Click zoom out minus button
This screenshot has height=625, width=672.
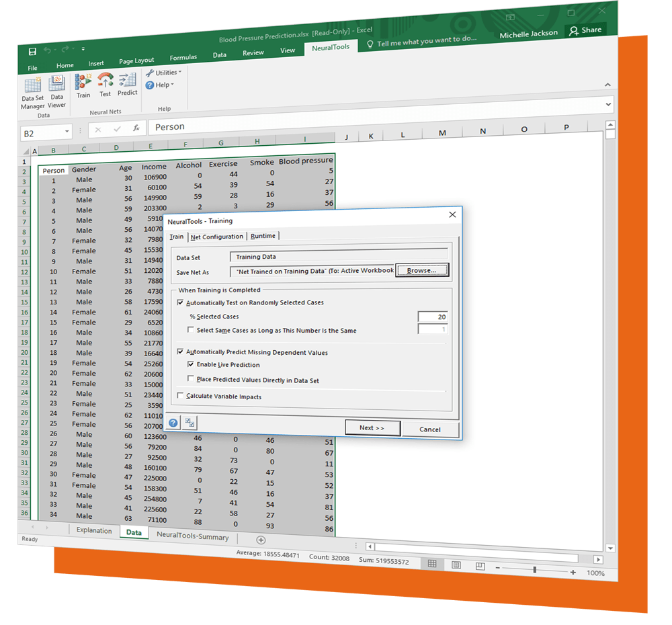click(x=497, y=568)
